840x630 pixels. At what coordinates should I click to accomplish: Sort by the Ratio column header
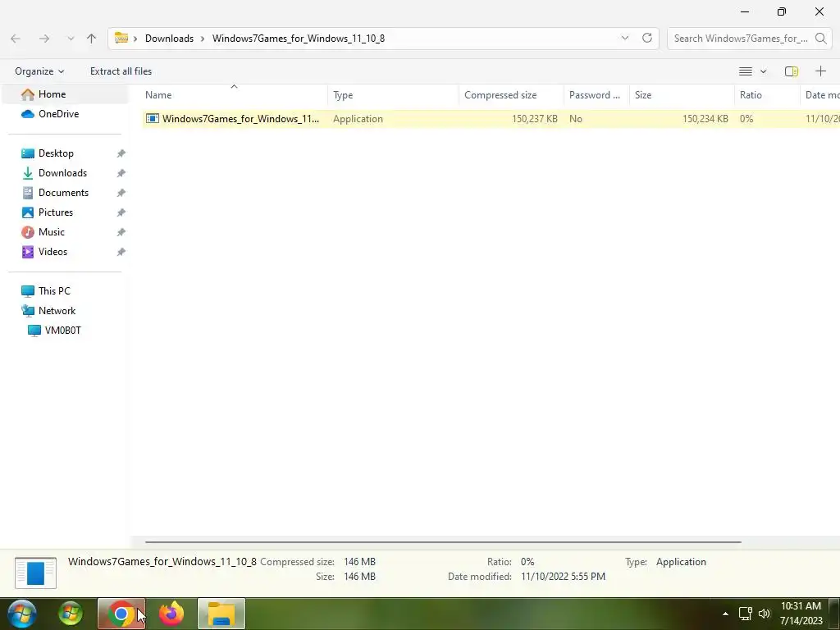tap(767, 95)
